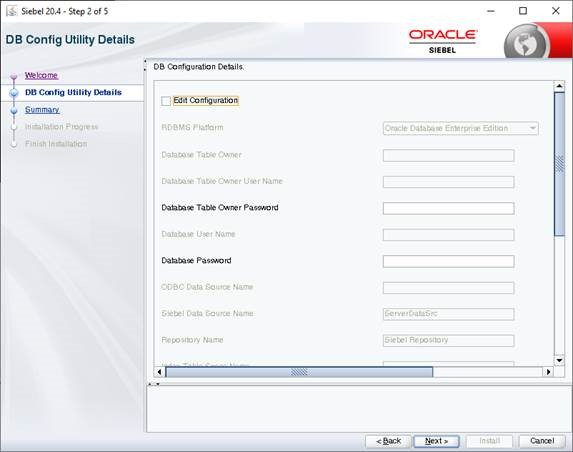Open the Summary step link
573x452 pixels.
click(42, 110)
